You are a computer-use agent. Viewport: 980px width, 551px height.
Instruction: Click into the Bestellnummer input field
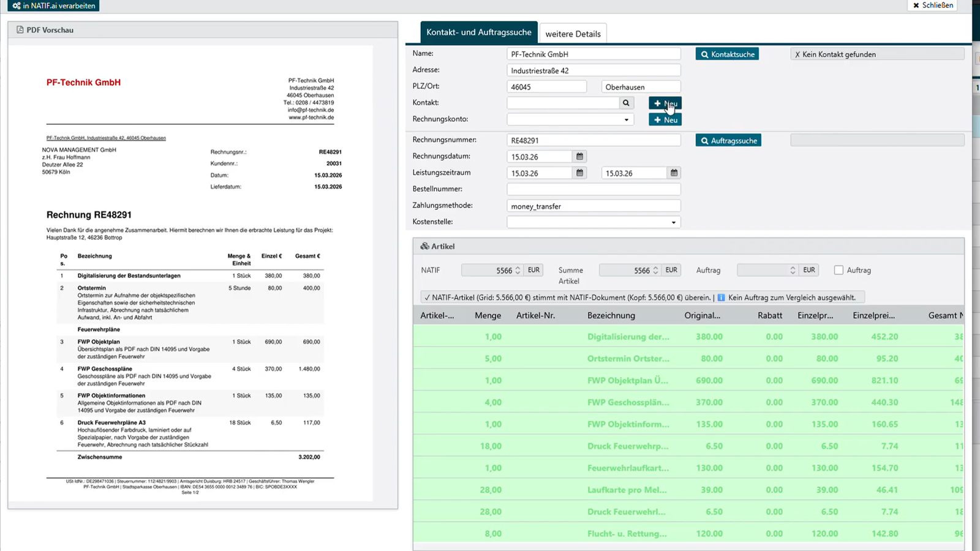click(x=594, y=189)
